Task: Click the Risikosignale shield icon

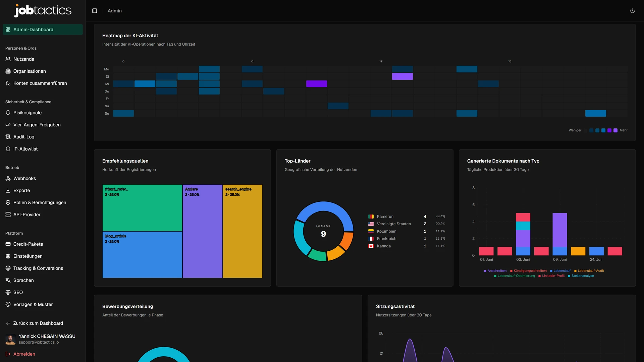Action: click(x=8, y=113)
